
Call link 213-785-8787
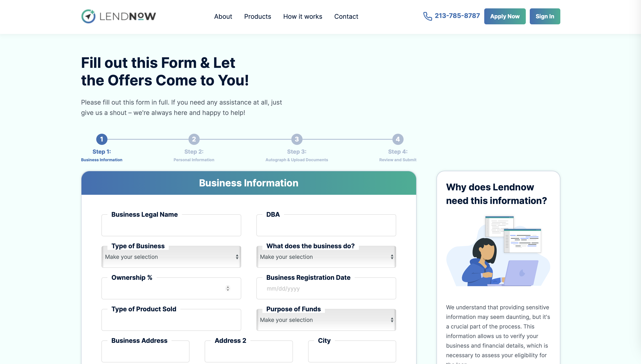click(457, 16)
